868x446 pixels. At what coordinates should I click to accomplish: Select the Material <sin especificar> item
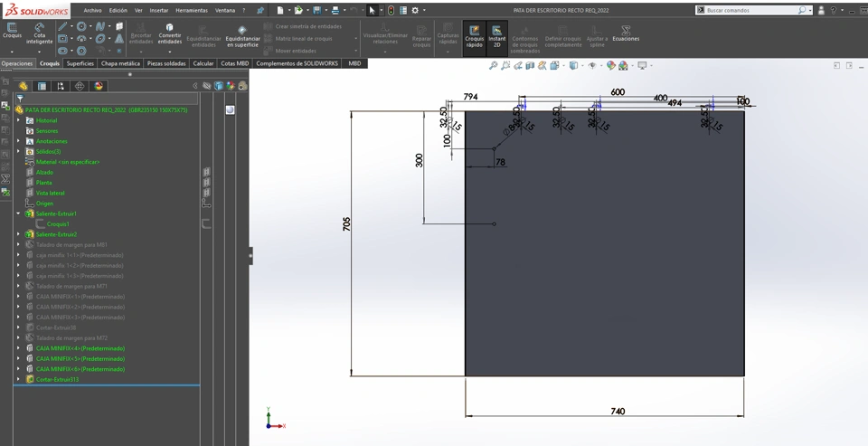pyautogui.click(x=68, y=162)
